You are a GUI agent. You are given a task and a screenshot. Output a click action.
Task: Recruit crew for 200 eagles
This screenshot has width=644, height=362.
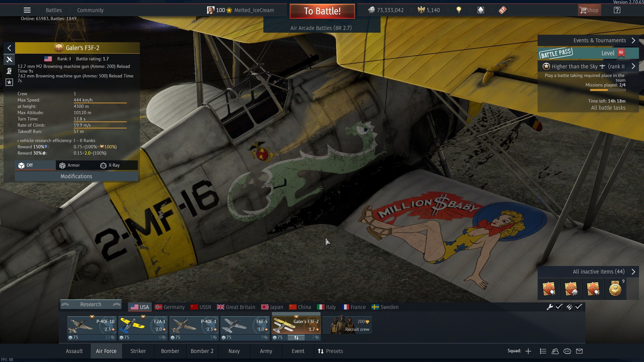click(x=347, y=325)
